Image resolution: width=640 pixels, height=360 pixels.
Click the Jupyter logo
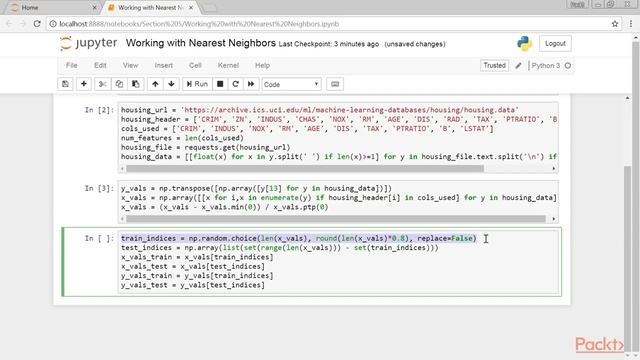(x=89, y=43)
